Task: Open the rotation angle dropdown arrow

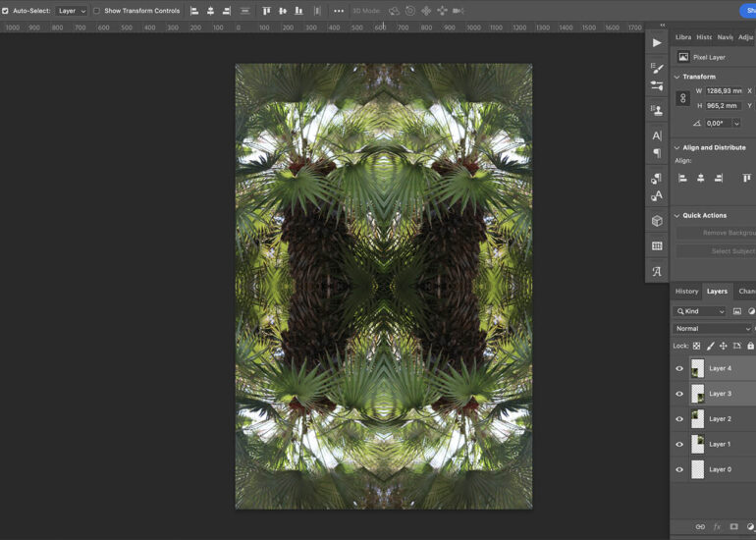Action: click(x=736, y=124)
